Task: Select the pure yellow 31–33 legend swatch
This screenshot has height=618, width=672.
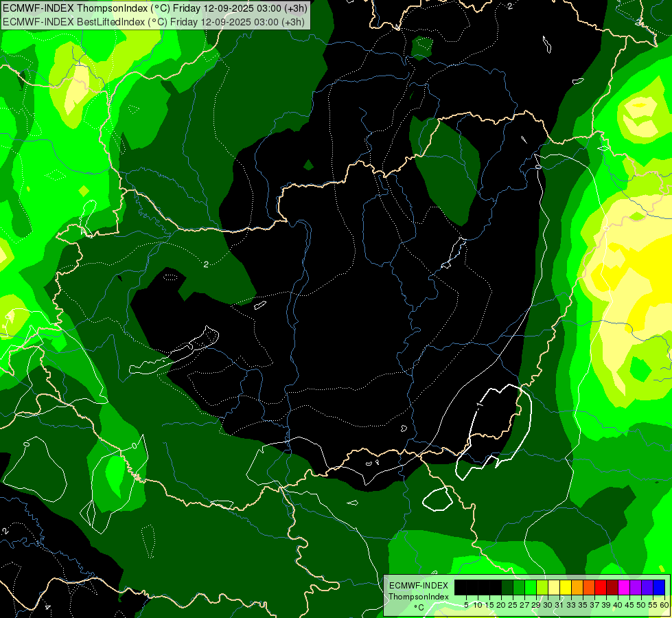Action: click(566, 587)
